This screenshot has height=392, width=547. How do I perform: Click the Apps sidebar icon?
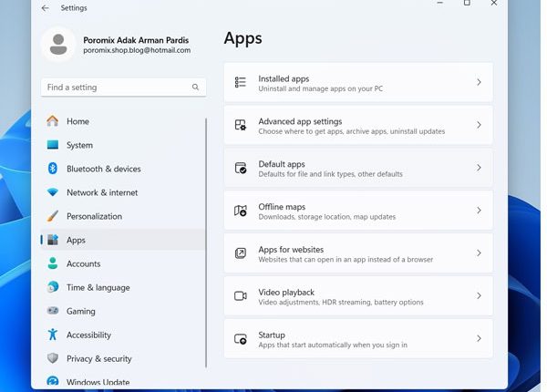point(53,240)
